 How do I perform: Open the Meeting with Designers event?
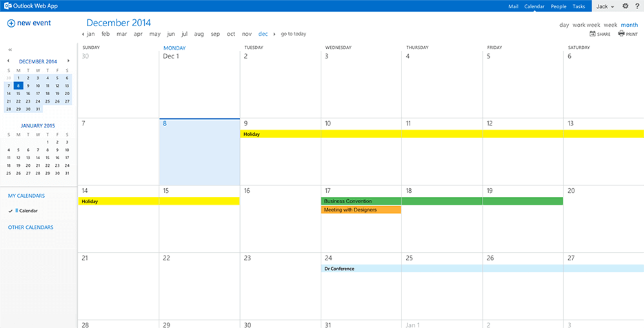[x=361, y=209]
